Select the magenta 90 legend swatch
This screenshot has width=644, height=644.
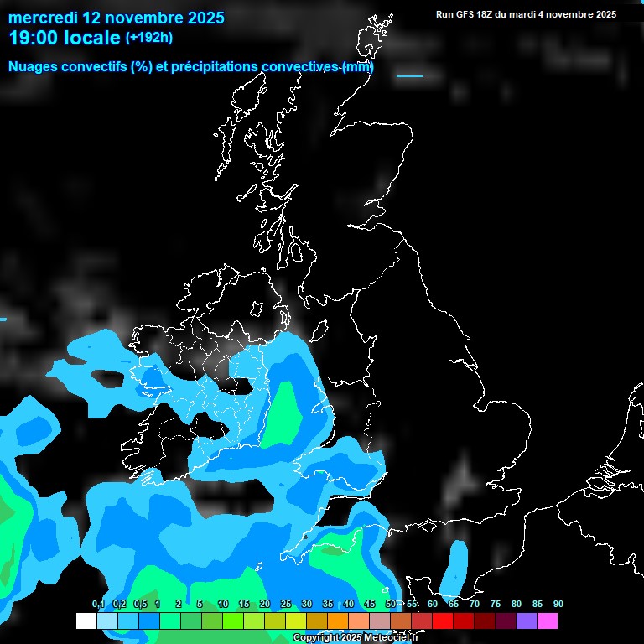click(548, 621)
